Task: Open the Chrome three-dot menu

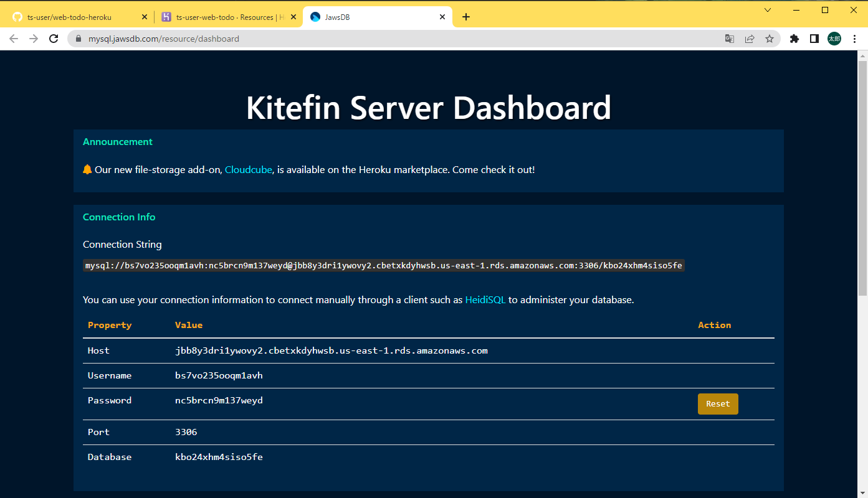Action: point(855,39)
